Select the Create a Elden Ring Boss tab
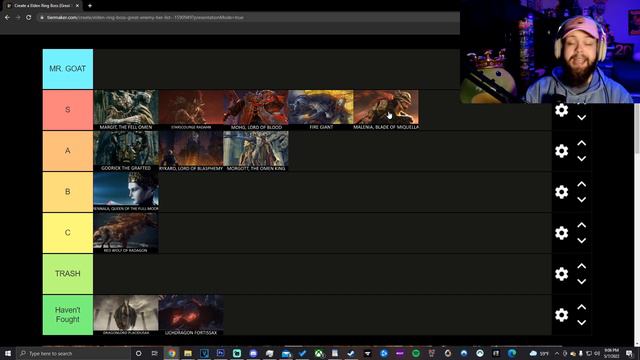This screenshot has width=640, height=360. point(43,6)
